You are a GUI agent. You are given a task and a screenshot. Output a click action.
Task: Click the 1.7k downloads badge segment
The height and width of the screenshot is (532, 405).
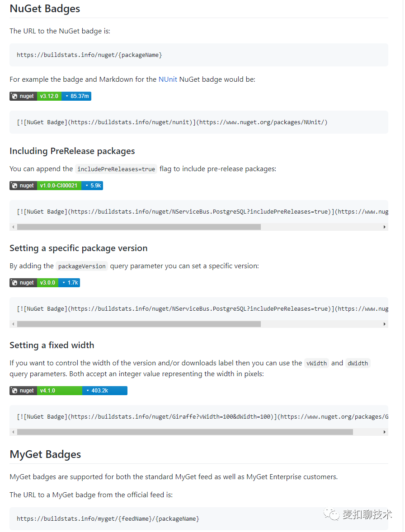[x=70, y=283]
